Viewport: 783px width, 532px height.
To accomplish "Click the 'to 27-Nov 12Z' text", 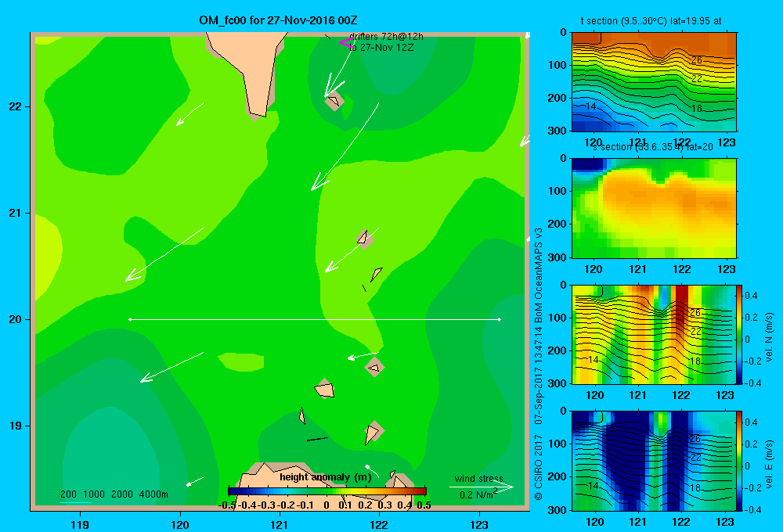I will pos(381,48).
